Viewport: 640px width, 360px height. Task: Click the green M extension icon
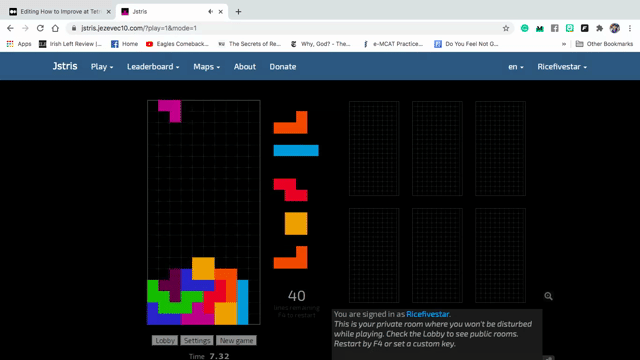click(540, 28)
